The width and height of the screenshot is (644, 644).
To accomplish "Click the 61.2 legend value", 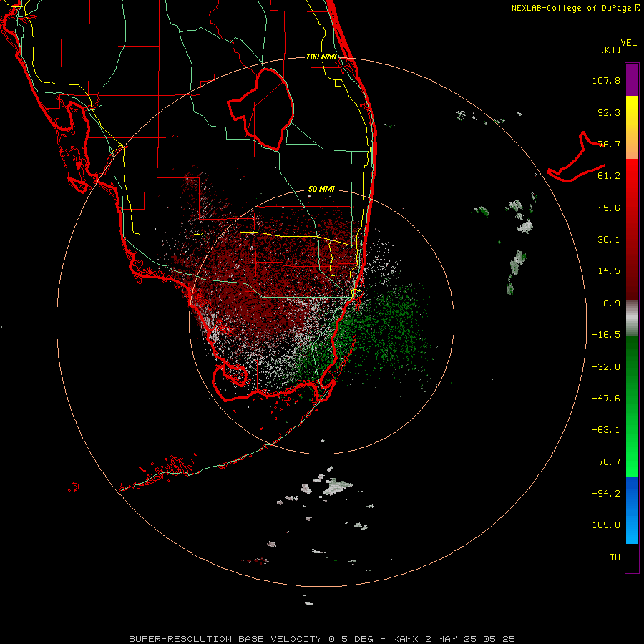I will [x=609, y=176].
